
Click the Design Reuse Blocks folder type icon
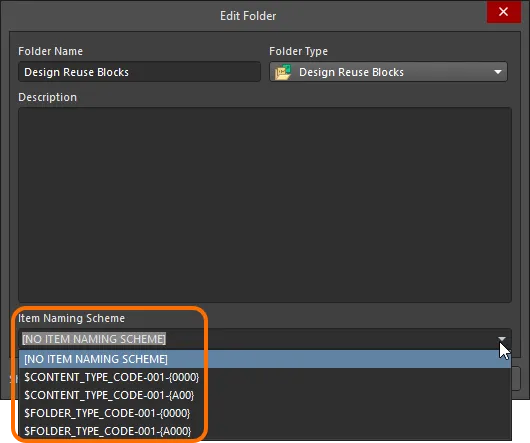pos(283,72)
